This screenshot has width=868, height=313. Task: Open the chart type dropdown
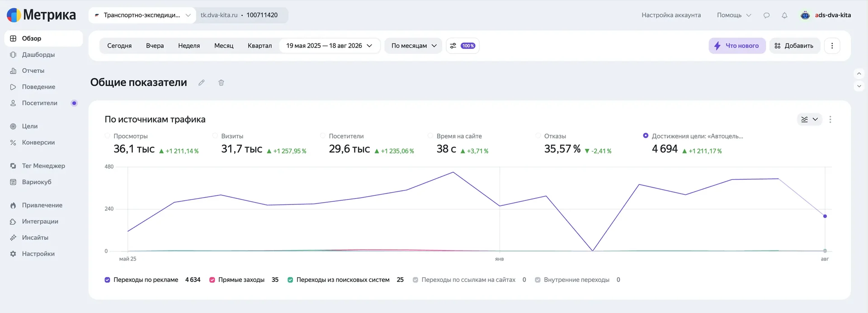[809, 119]
